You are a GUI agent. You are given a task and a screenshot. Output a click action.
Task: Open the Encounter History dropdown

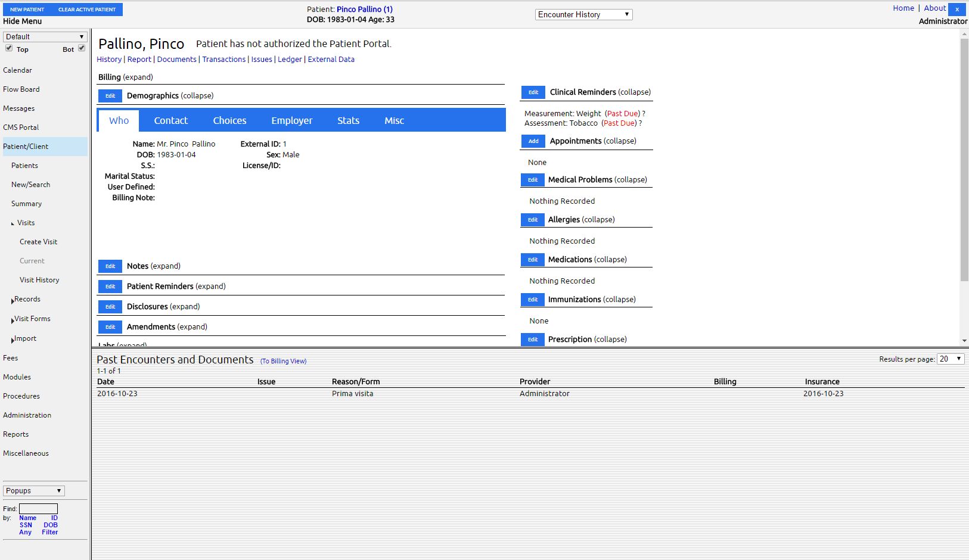tap(583, 15)
